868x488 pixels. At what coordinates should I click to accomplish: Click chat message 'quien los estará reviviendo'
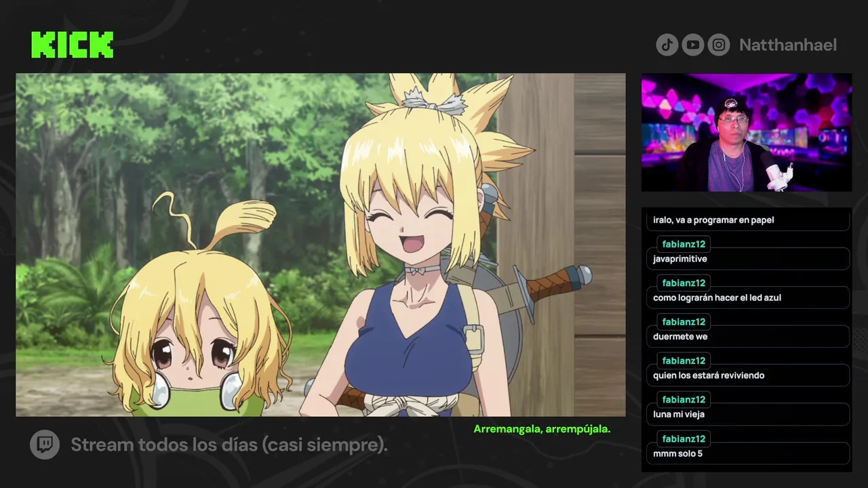click(x=709, y=375)
